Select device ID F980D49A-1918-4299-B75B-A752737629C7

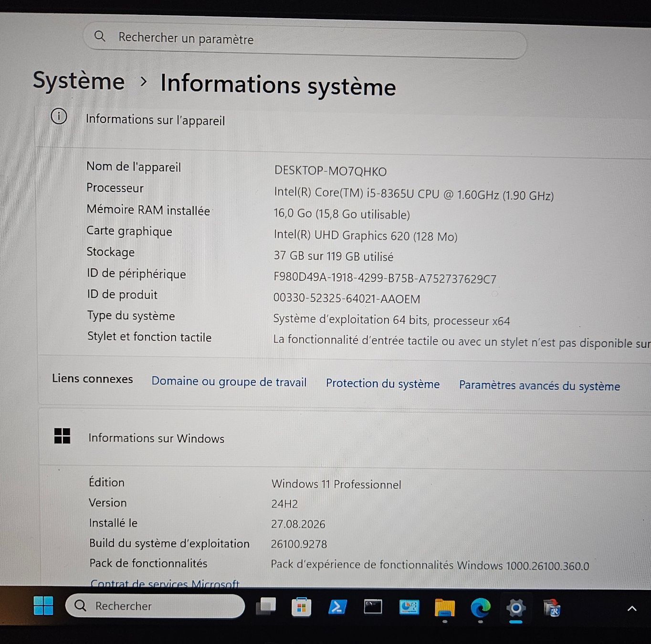385,278
